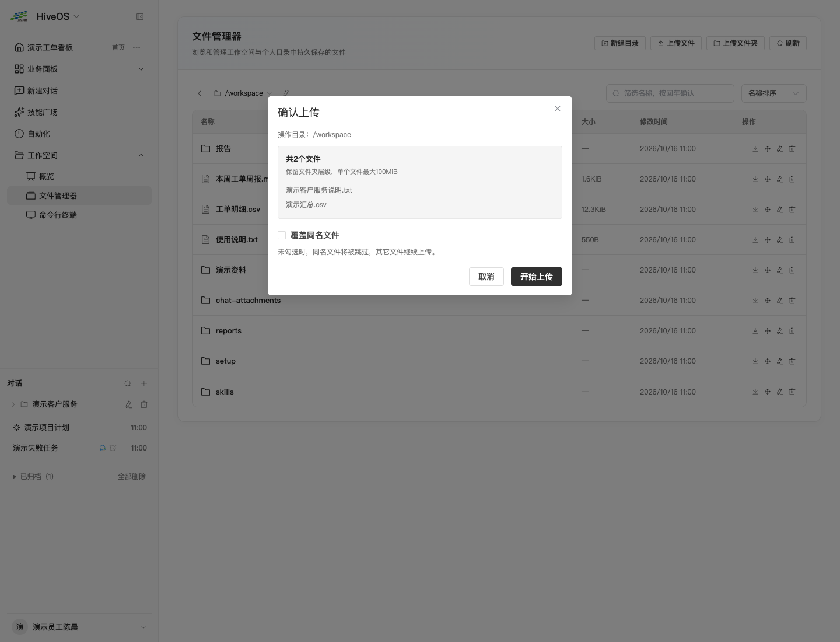The height and width of the screenshot is (642, 840).
Task: Move the reports folder
Action: click(768, 331)
